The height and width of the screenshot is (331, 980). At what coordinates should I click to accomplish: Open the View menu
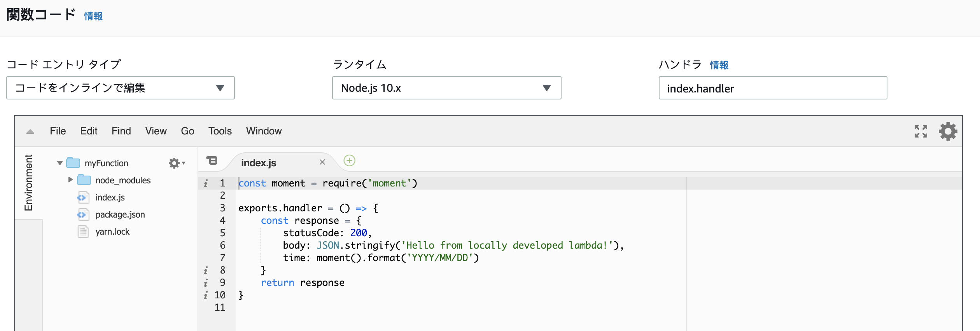click(156, 131)
